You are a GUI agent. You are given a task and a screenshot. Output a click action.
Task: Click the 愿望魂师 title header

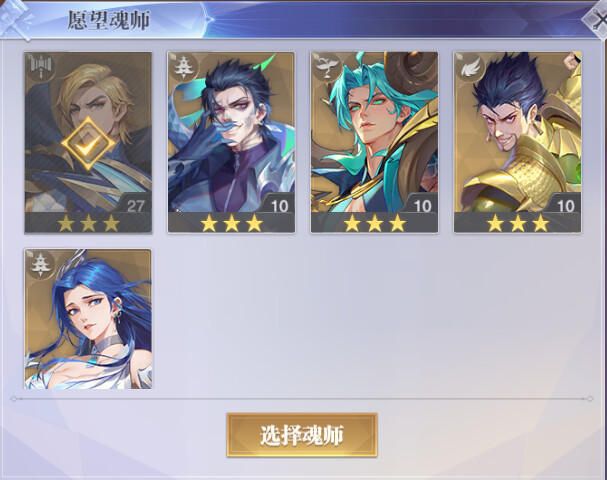[x=109, y=20]
